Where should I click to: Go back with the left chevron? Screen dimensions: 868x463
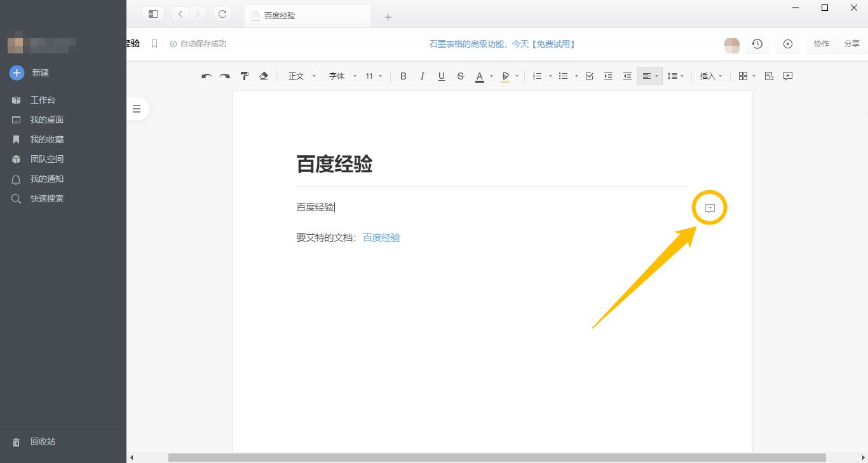pyautogui.click(x=181, y=13)
